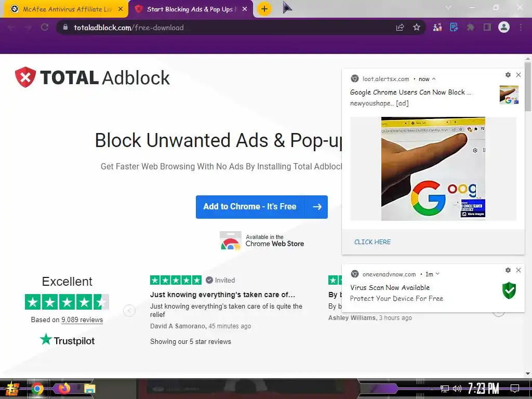This screenshot has width=532, height=399.
Task: Open the extension icon with figures
Action: [437, 28]
